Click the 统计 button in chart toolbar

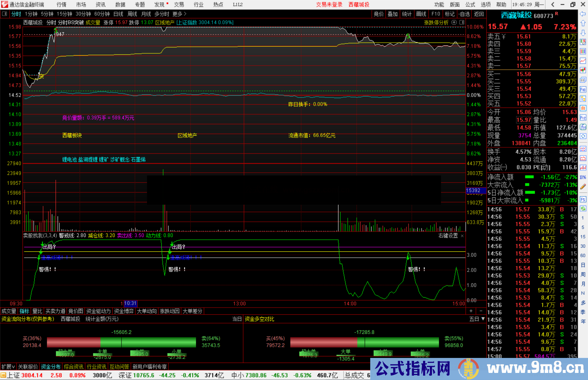407,14
